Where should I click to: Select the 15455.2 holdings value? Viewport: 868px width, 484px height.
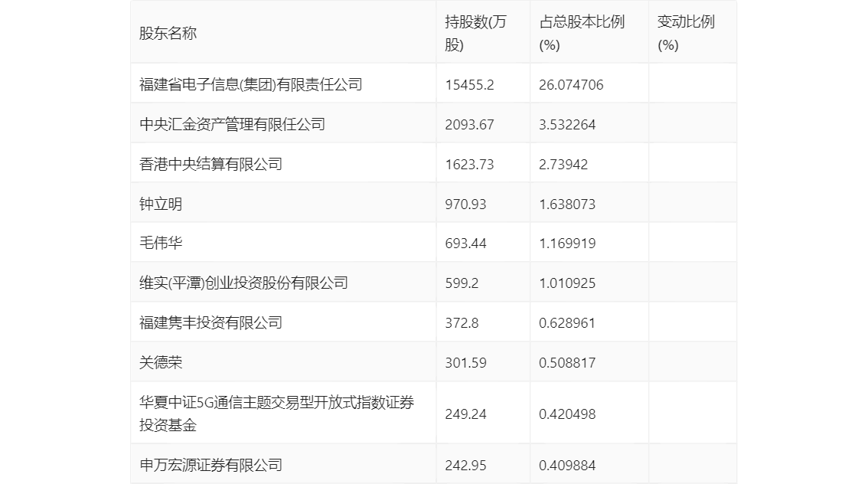(x=469, y=85)
